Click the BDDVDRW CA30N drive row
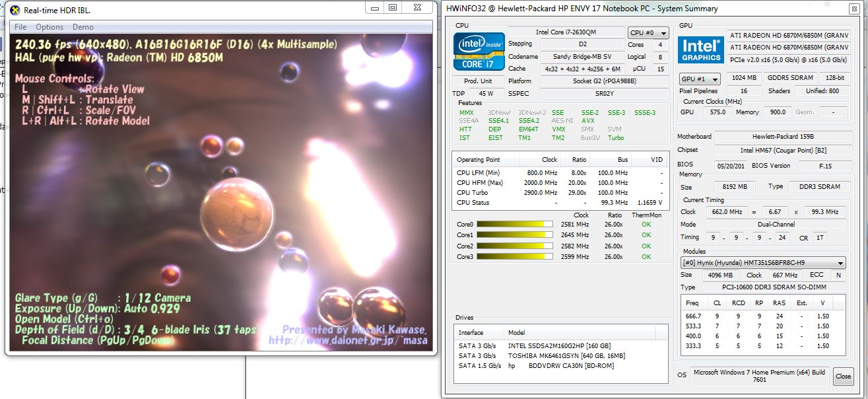The image size is (868, 399). point(560,366)
